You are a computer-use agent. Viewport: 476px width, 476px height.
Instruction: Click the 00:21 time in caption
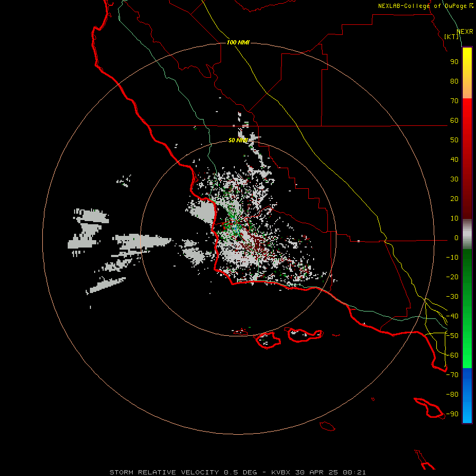[354, 472]
